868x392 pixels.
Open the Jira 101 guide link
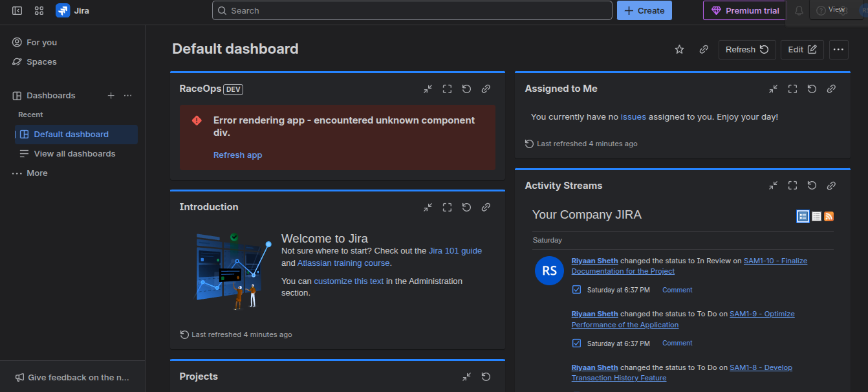455,251
